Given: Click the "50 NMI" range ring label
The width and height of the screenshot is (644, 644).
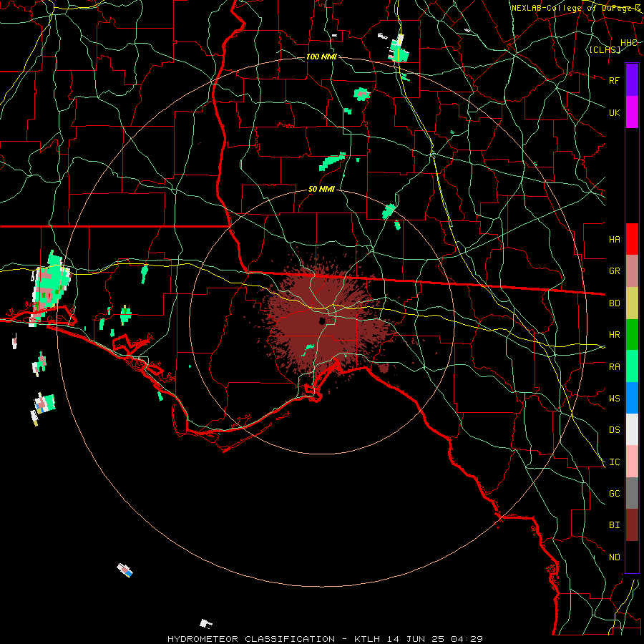Looking at the screenshot, I should click(x=321, y=189).
